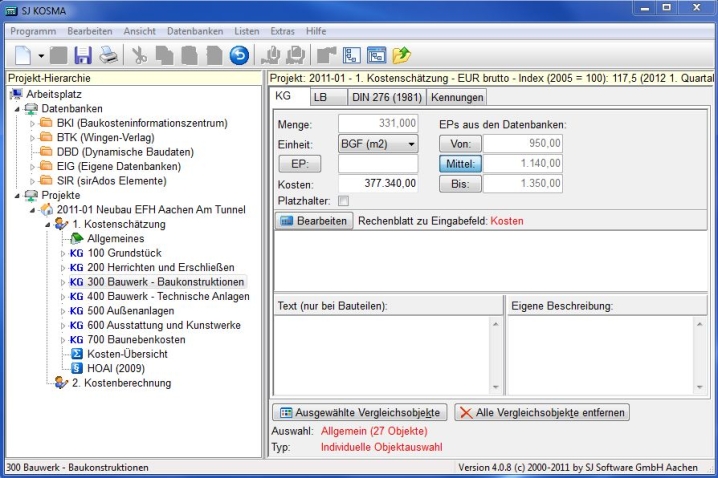Click into the Kosten input field
The width and height of the screenshot is (718, 478).
(x=377, y=184)
